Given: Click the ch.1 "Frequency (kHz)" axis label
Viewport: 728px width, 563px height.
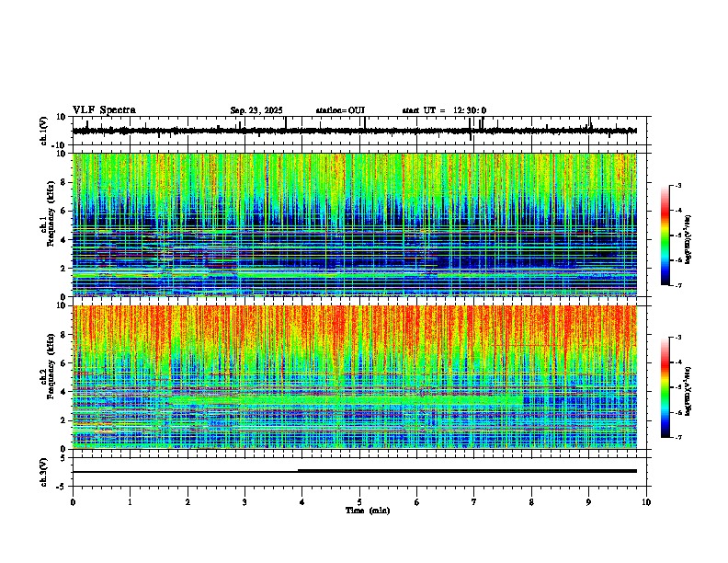Looking at the screenshot, I should [x=51, y=214].
